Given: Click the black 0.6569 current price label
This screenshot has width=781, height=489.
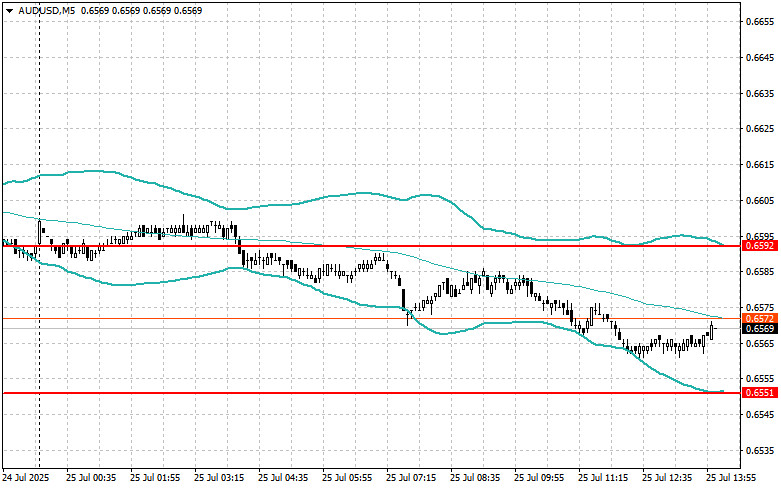Looking at the screenshot, I should (760, 329).
